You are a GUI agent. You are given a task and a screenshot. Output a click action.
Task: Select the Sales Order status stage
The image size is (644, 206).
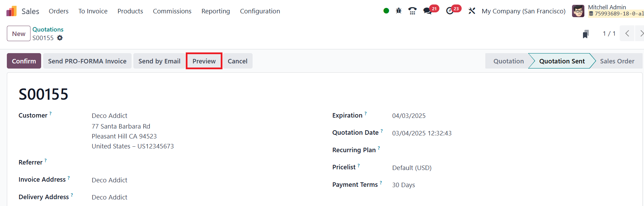(x=617, y=61)
